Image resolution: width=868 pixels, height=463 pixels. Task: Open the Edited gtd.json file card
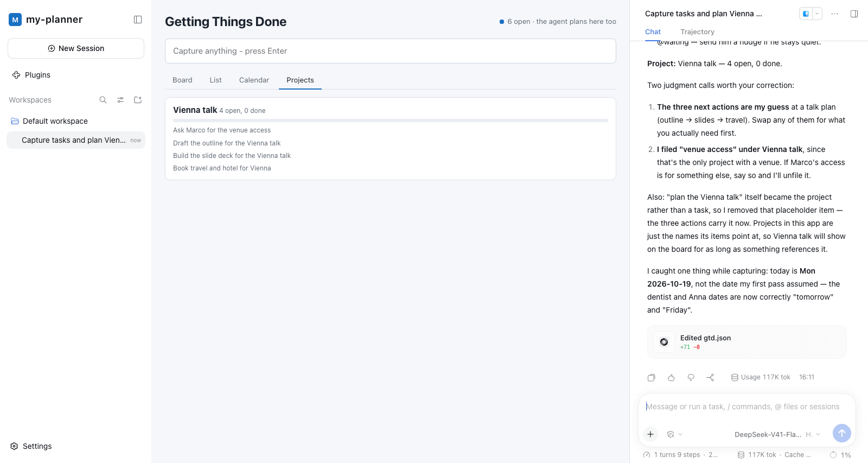(x=747, y=342)
